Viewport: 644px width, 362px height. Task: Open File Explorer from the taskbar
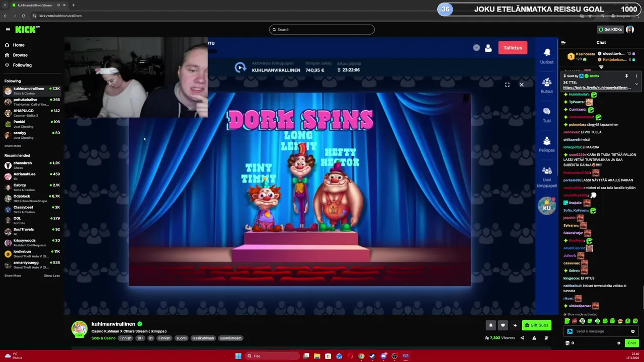(x=317, y=356)
